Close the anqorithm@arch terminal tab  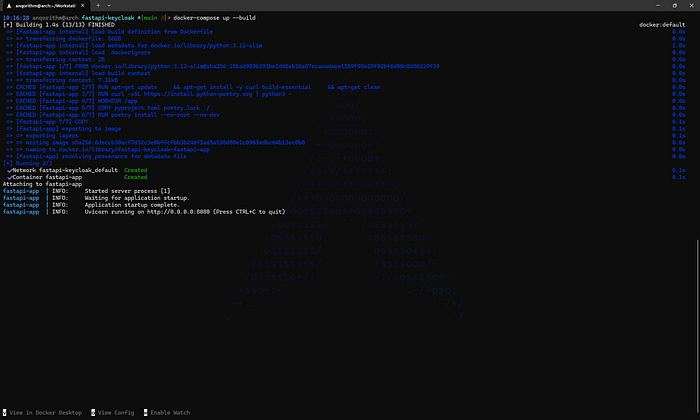coord(83,6)
